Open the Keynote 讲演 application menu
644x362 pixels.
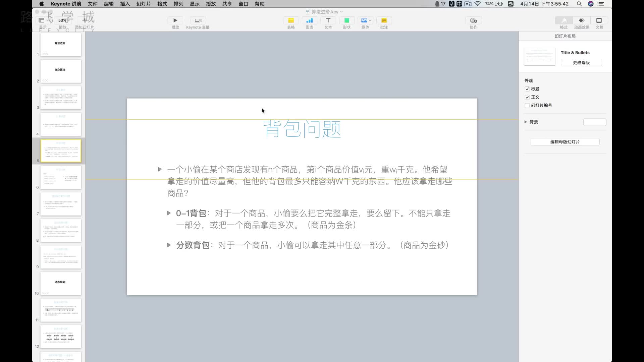pos(66,4)
